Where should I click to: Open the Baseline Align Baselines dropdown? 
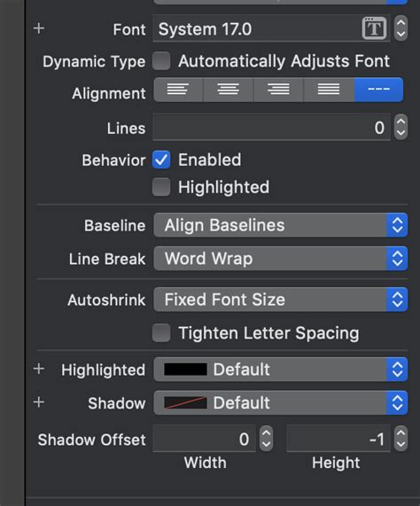(x=281, y=225)
